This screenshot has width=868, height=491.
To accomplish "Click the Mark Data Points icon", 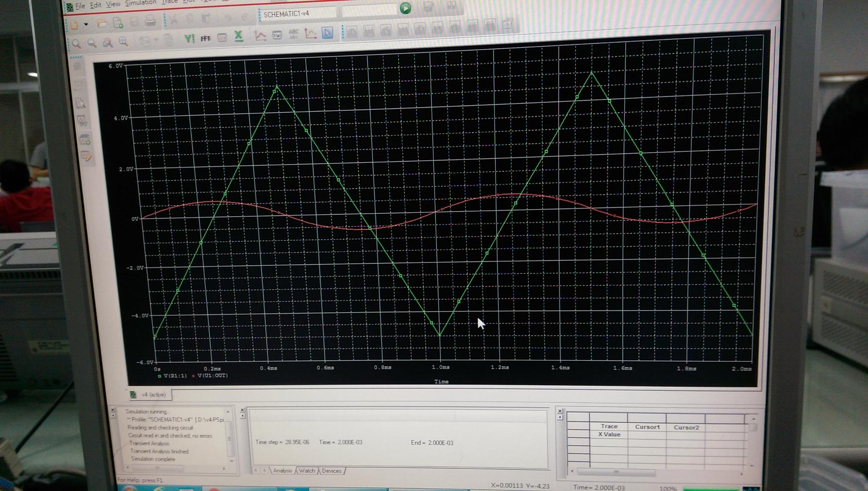I will click(x=310, y=34).
